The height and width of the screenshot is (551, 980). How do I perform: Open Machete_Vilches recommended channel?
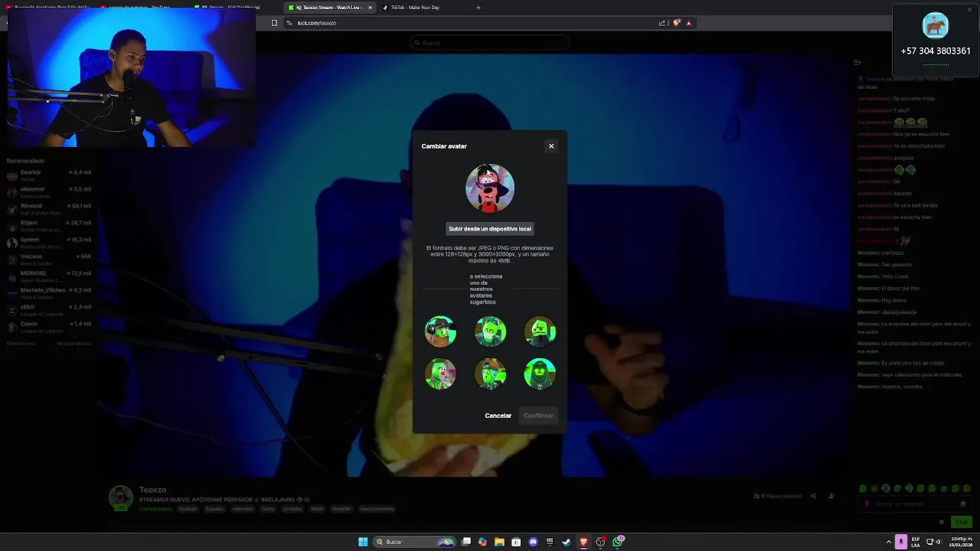tap(47, 293)
